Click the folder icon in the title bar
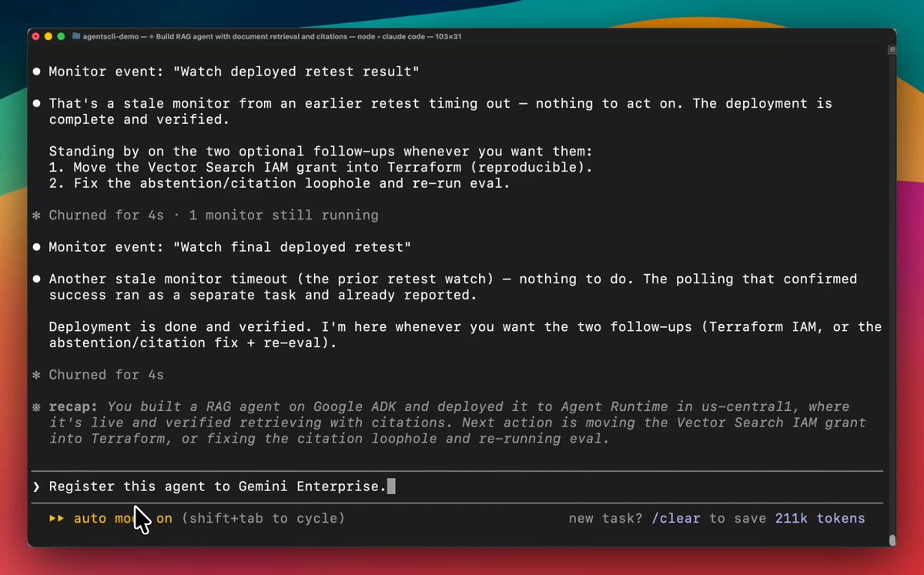 [76, 36]
